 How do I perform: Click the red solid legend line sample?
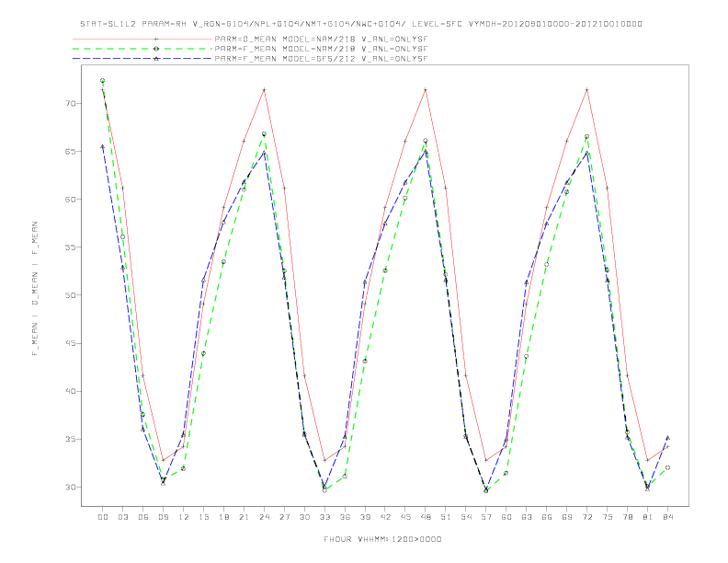pyautogui.click(x=142, y=39)
